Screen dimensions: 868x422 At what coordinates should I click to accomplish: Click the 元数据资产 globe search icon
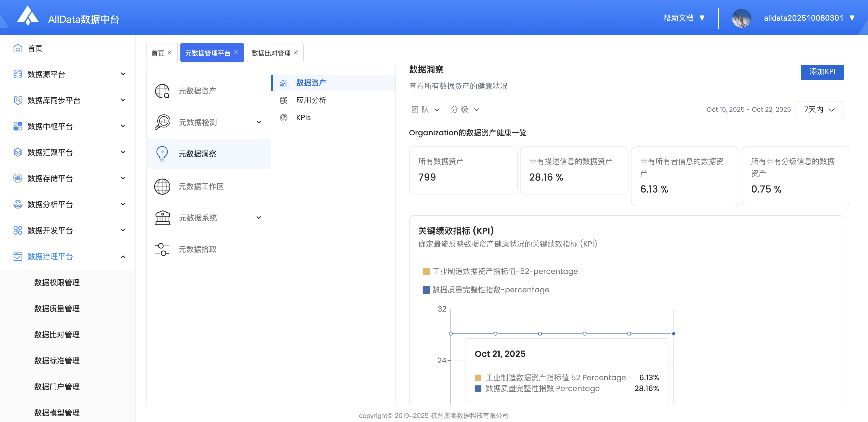pyautogui.click(x=162, y=91)
